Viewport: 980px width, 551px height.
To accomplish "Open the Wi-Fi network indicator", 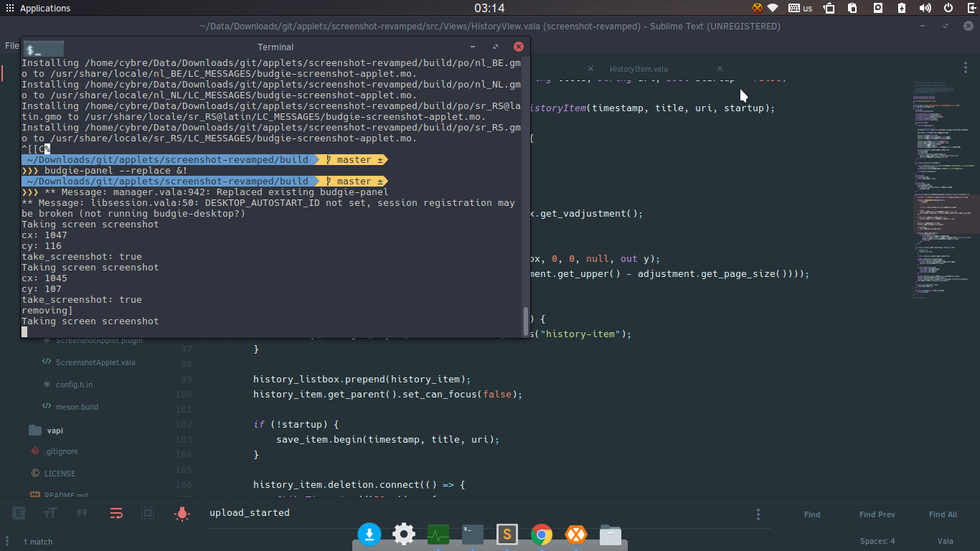I will pyautogui.click(x=773, y=9).
